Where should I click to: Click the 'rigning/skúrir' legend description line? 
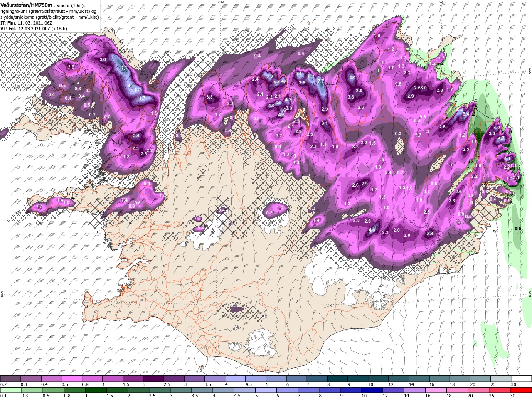coord(49,11)
